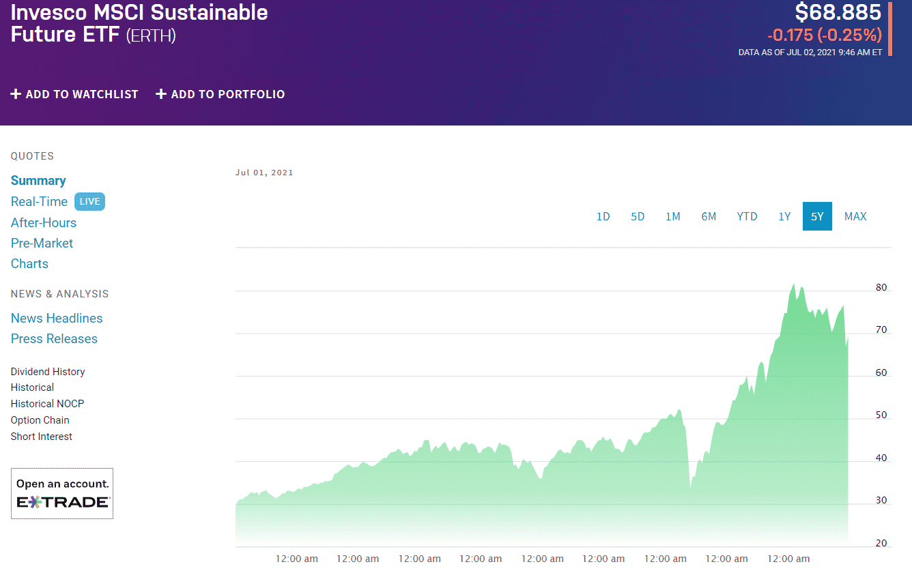The height and width of the screenshot is (588, 912).
Task: Click the price $68.885
Action: point(838,12)
